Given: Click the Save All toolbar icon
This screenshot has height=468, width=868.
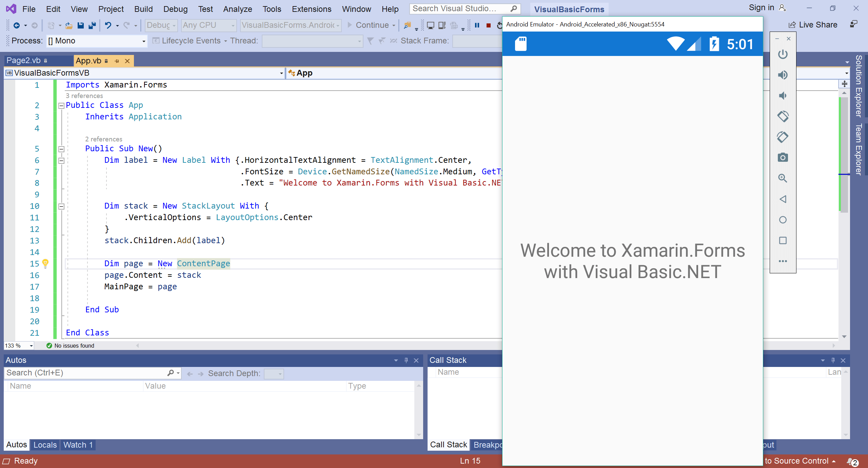Looking at the screenshot, I should tap(92, 25).
